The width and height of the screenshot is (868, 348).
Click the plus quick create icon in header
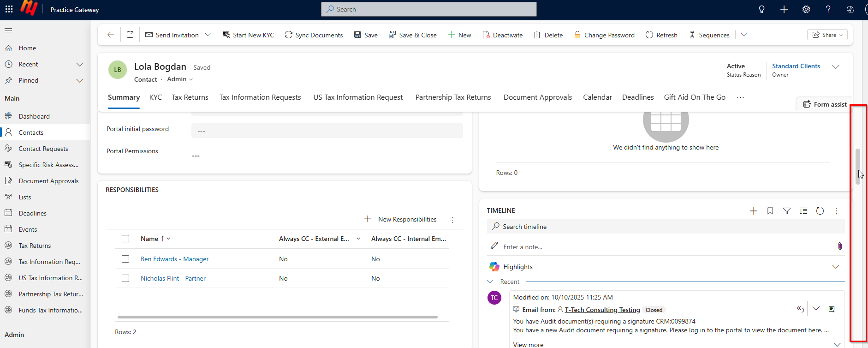coord(784,9)
